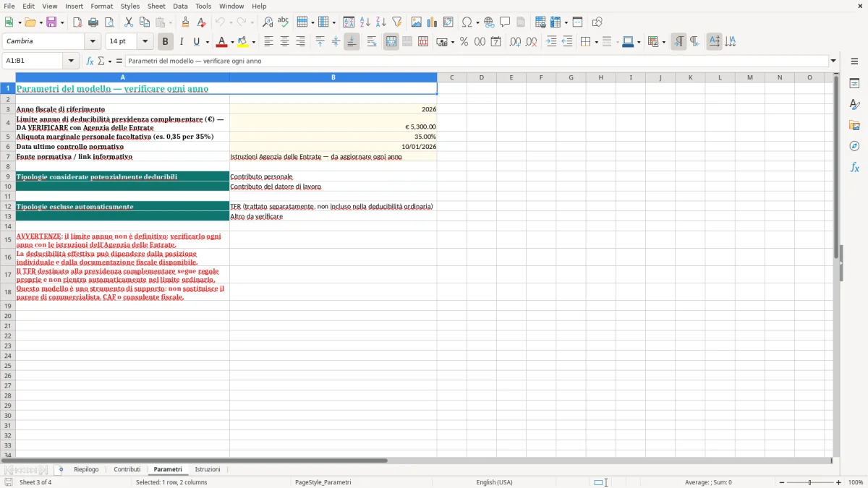Sort descending icon
Viewport: 868px width, 488px height.
pyautogui.click(x=380, y=22)
